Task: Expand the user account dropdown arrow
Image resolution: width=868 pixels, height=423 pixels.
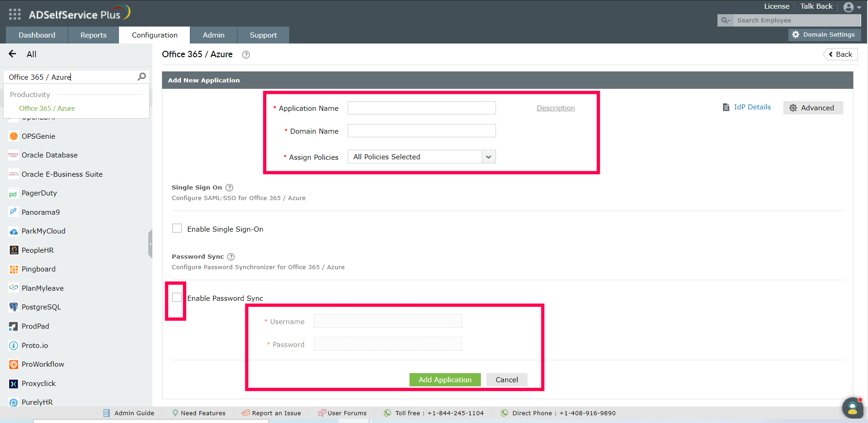Action: [859, 7]
